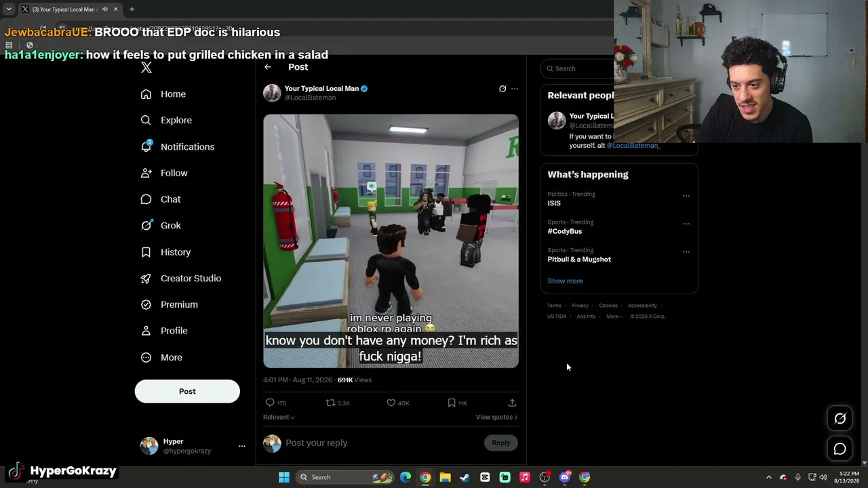Screen dimensions: 868x488
Task: Expand the Relevant reply sort dropdown
Action: 279,418
